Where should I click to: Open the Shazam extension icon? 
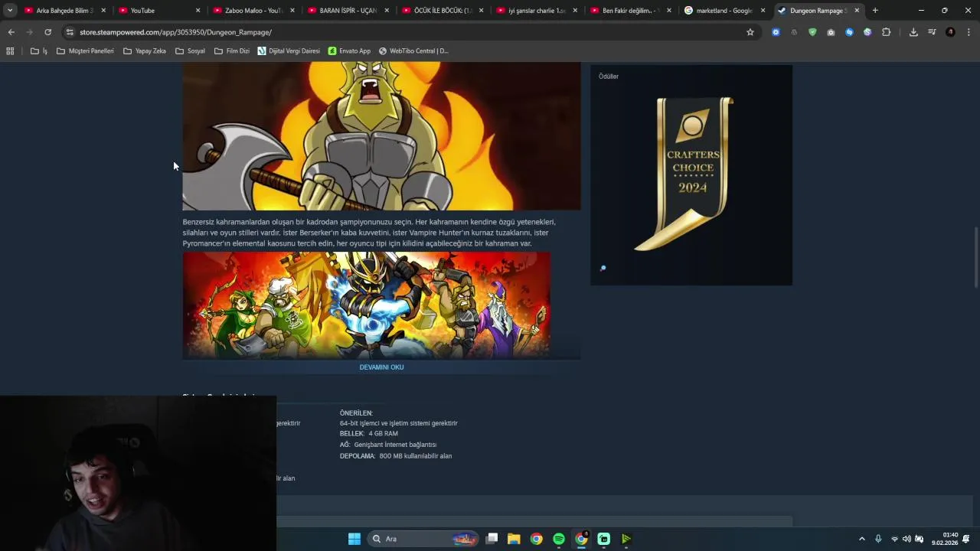849,32
